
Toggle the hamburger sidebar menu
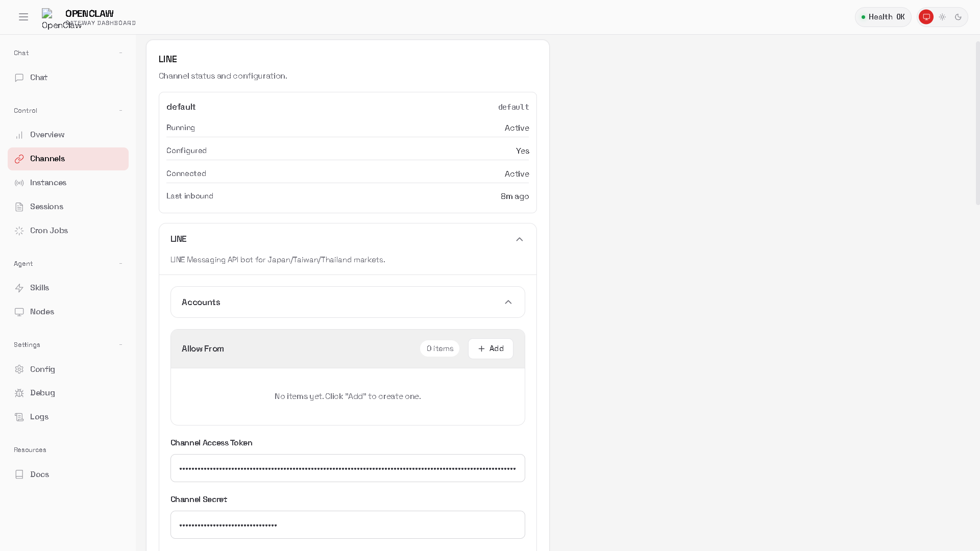point(23,17)
